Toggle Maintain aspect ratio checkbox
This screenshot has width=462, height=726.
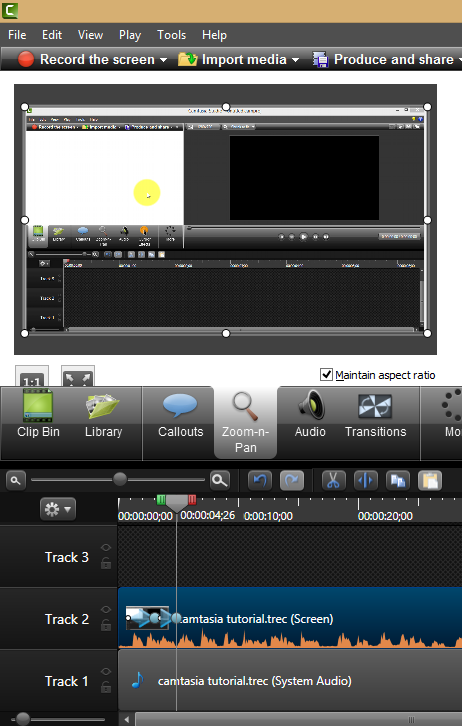click(326, 375)
